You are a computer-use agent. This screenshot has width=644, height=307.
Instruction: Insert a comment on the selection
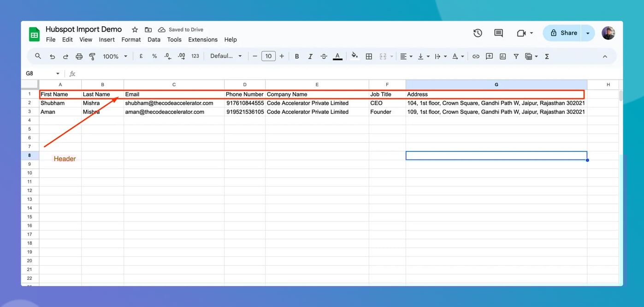489,56
